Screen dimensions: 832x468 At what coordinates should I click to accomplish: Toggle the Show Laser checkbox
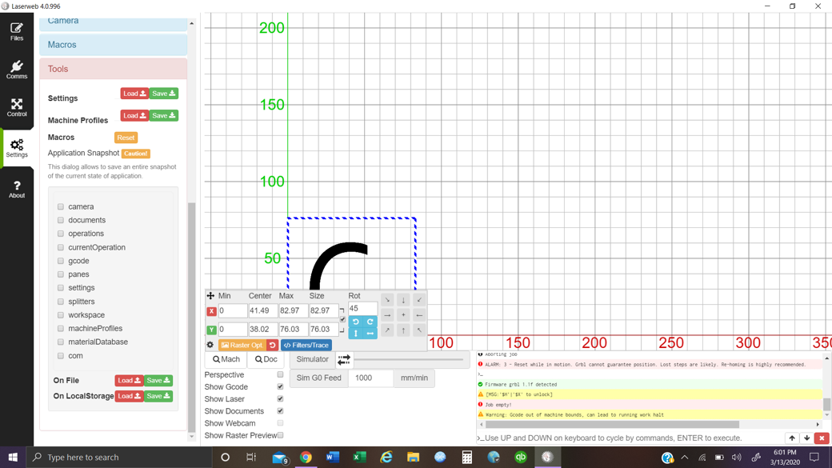(x=280, y=399)
